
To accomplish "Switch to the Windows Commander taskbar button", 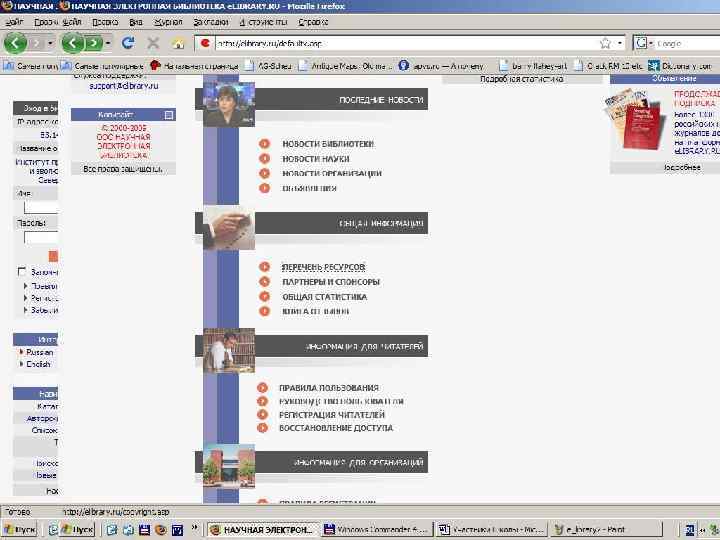I will point(377,529).
